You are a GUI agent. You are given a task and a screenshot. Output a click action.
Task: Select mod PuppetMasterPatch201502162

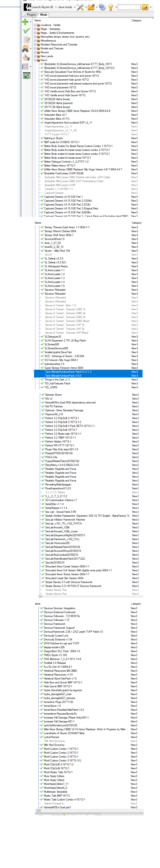(x=62, y=461)
